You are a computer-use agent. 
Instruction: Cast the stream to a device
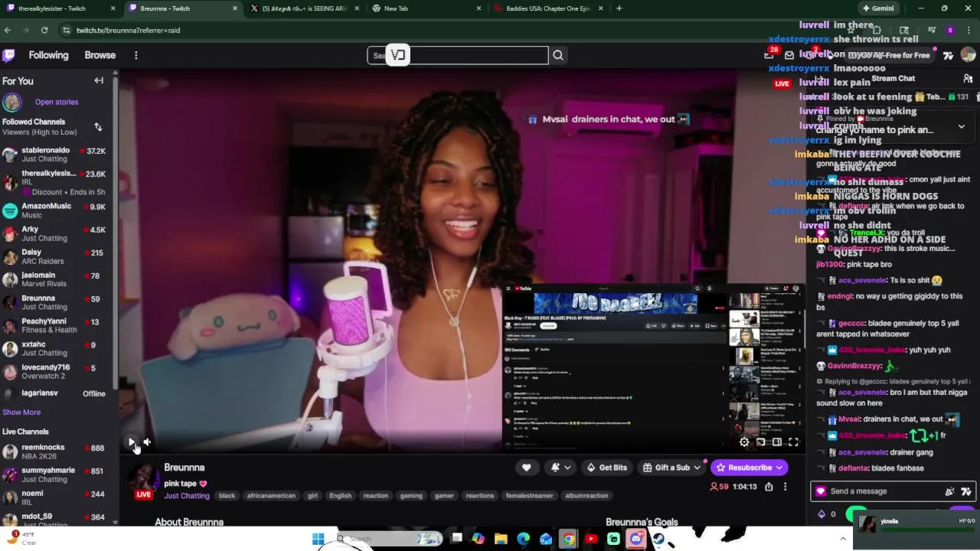click(760, 442)
